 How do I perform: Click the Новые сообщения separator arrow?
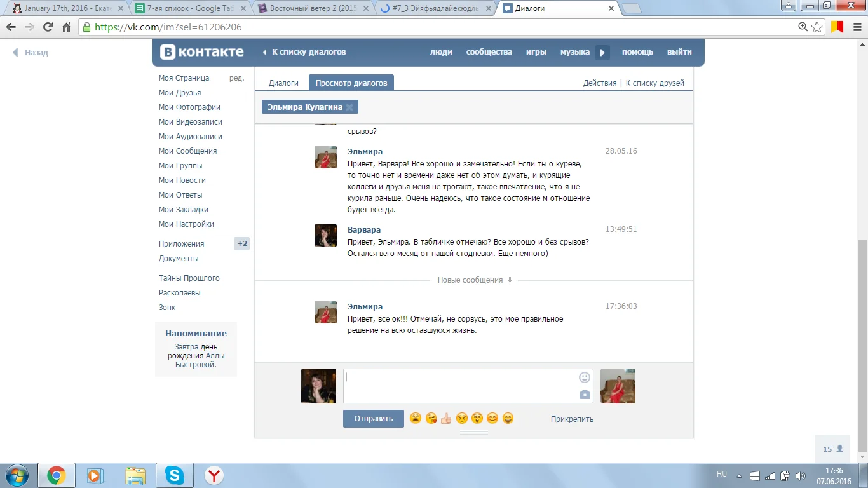pyautogui.click(x=510, y=280)
